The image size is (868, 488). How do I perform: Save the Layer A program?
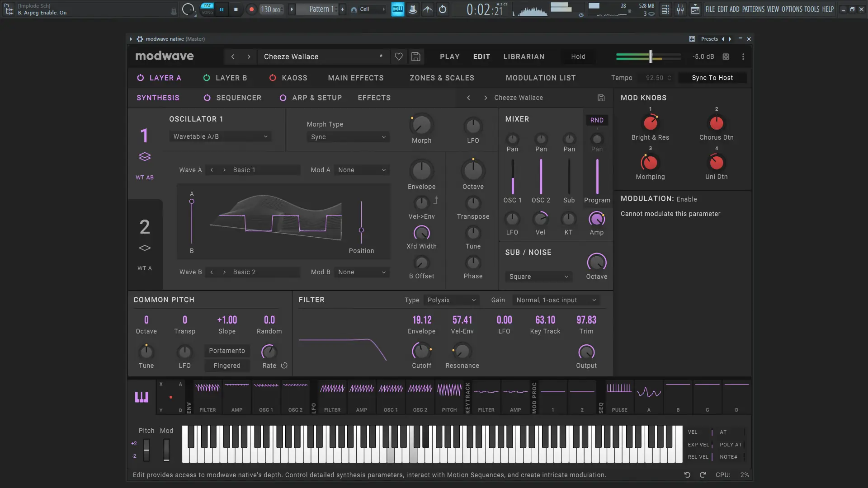(x=601, y=98)
